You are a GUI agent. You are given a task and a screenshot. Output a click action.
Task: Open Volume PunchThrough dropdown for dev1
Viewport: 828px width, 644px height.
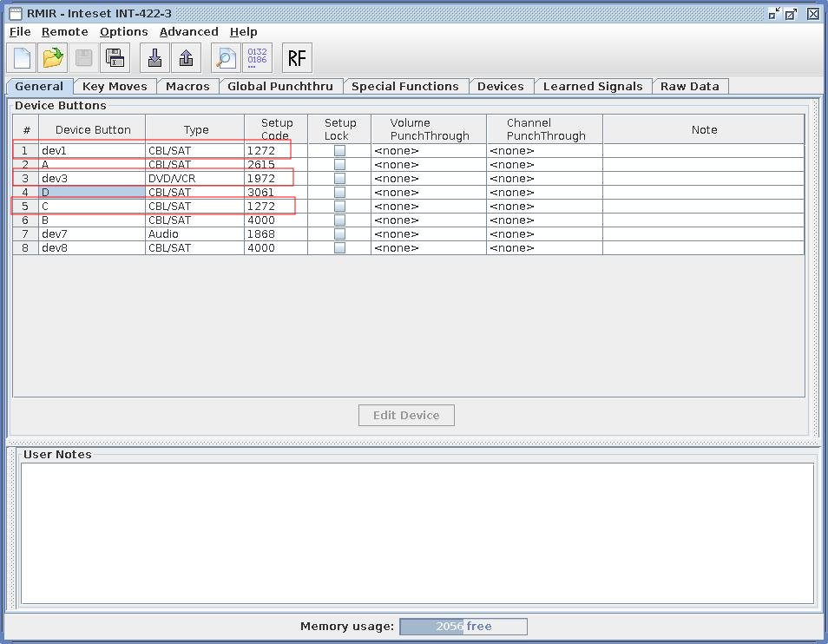(428, 150)
